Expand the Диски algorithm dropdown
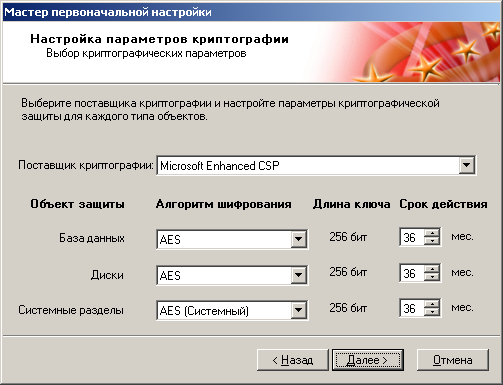The image size is (503, 385). [298, 275]
